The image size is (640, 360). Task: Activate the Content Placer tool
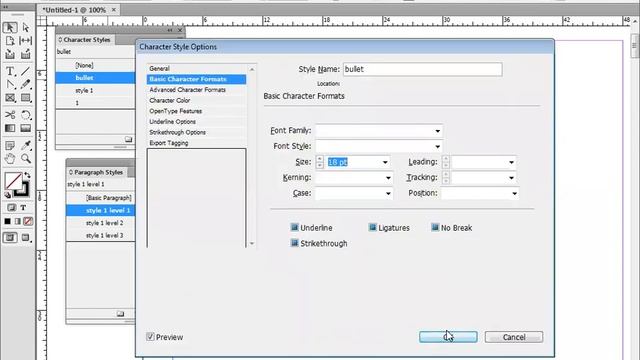(26, 54)
